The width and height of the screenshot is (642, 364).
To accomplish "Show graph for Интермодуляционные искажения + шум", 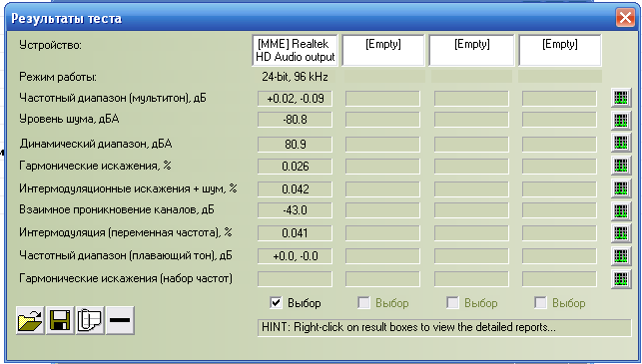I will pos(621,188).
